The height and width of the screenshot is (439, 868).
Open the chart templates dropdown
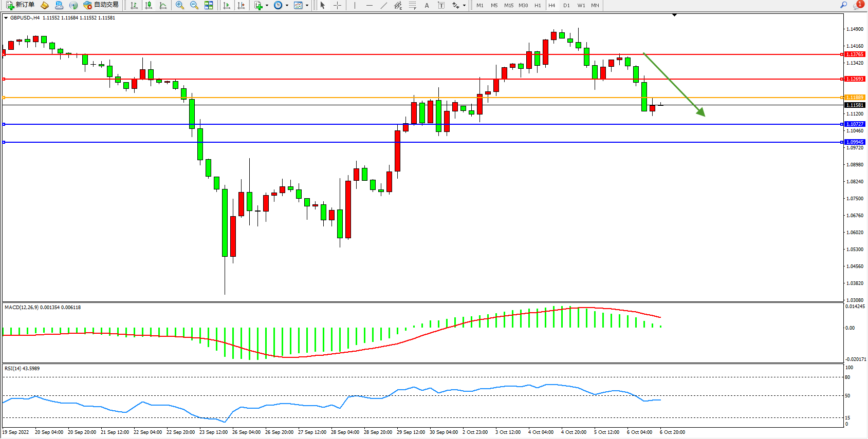307,5
